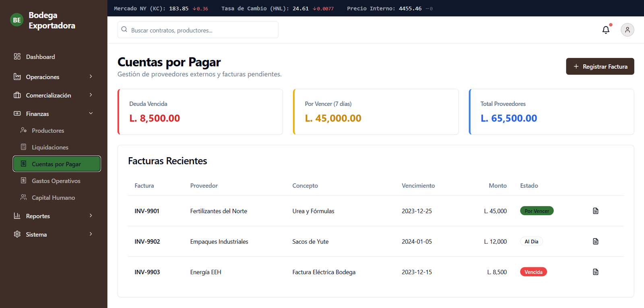Click supplier Empaques Industriales

pos(219,241)
